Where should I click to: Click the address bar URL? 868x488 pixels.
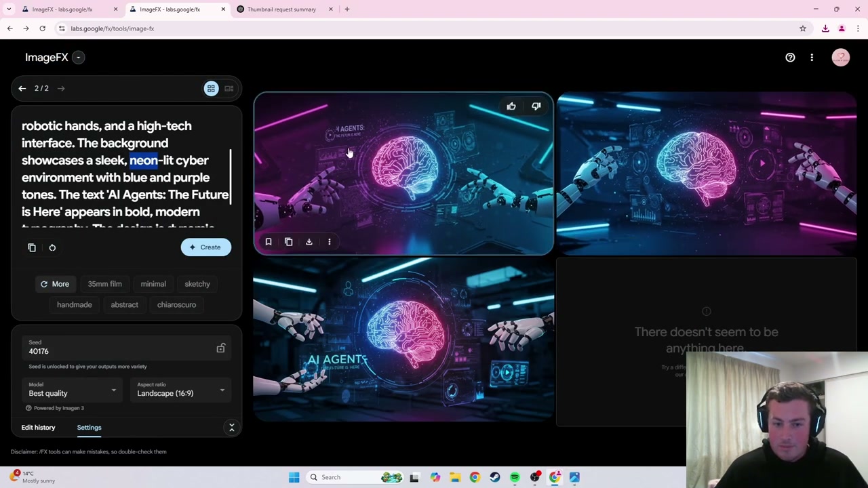(113, 28)
